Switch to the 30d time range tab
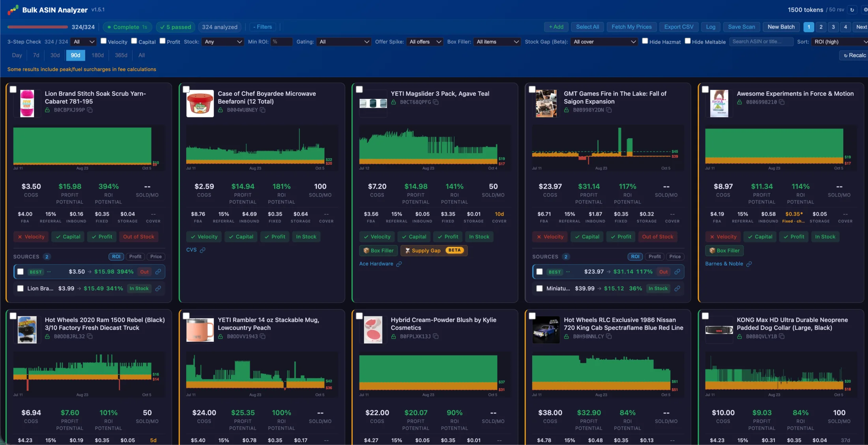Viewport: 868px width, 445px height. 55,55
